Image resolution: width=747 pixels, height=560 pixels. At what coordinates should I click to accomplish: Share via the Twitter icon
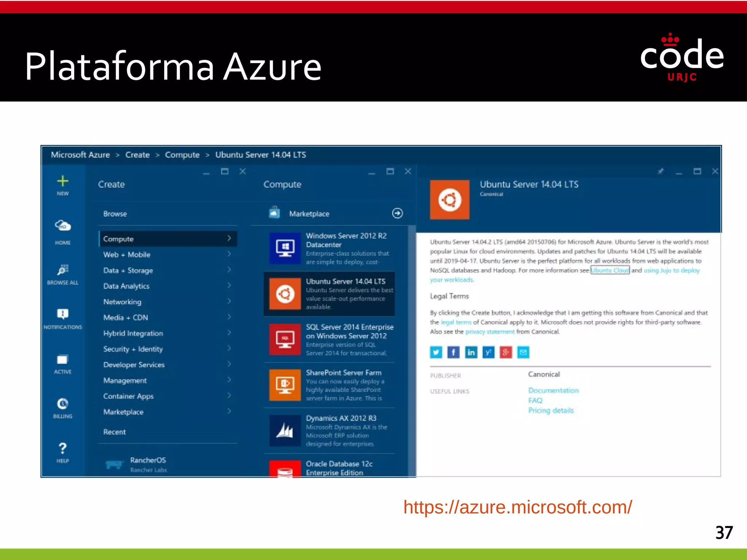pos(436,352)
